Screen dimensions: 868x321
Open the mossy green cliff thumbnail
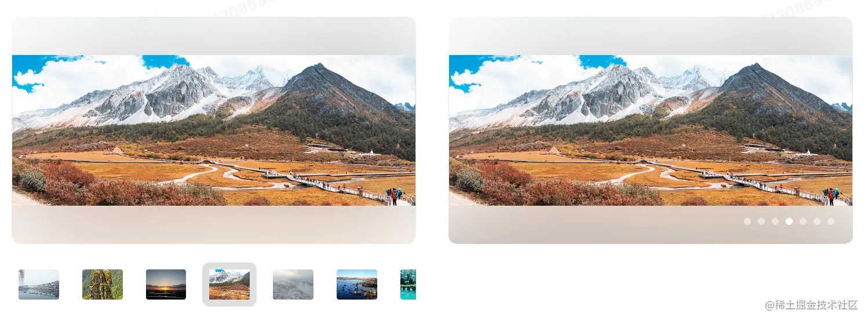pyautogui.click(x=103, y=284)
